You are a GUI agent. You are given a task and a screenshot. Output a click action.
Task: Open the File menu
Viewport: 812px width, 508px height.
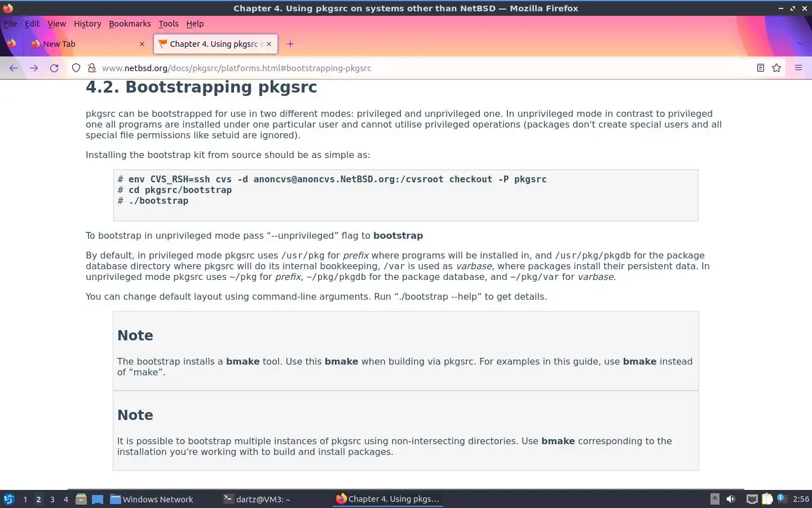click(x=11, y=24)
